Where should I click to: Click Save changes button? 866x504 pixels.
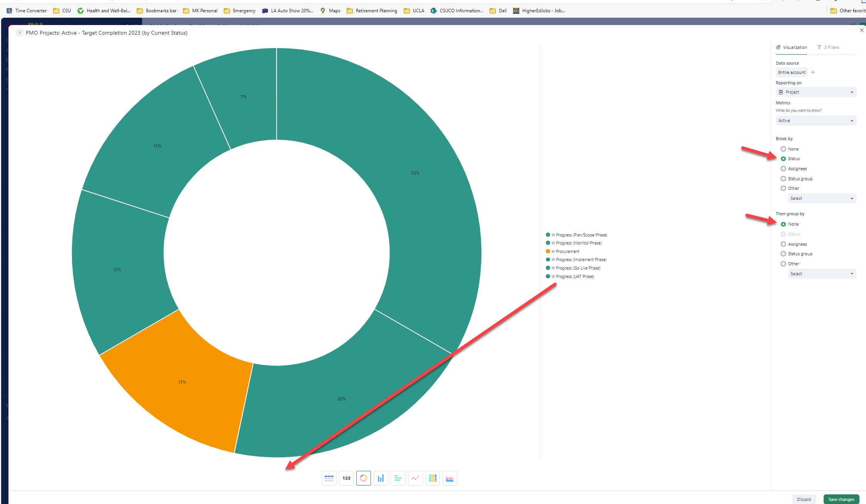pyautogui.click(x=841, y=499)
